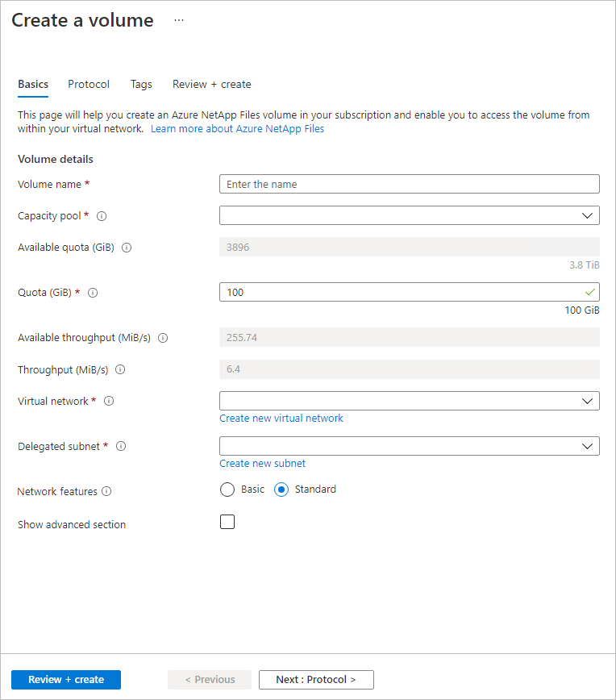Click the Virtual network info icon
This screenshot has height=700, width=616.
tap(109, 401)
